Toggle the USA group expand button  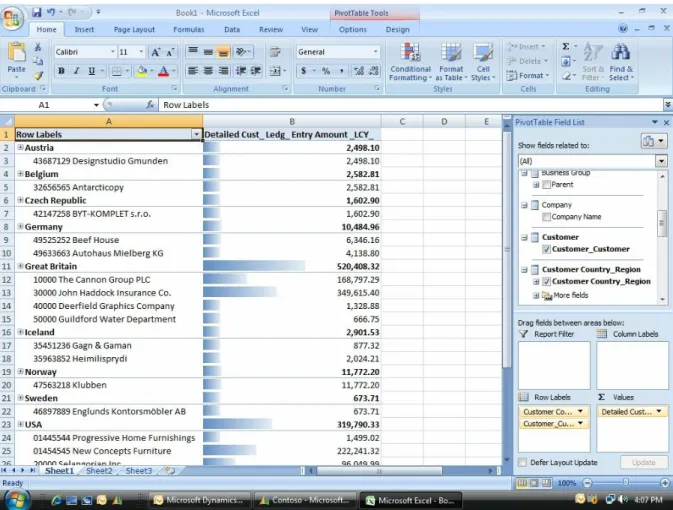[20, 424]
